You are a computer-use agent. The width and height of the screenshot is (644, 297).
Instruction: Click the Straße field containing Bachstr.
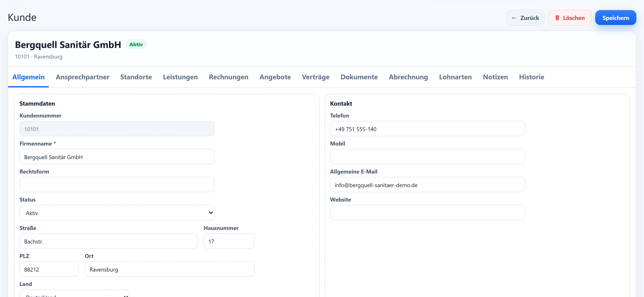point(108,241)
